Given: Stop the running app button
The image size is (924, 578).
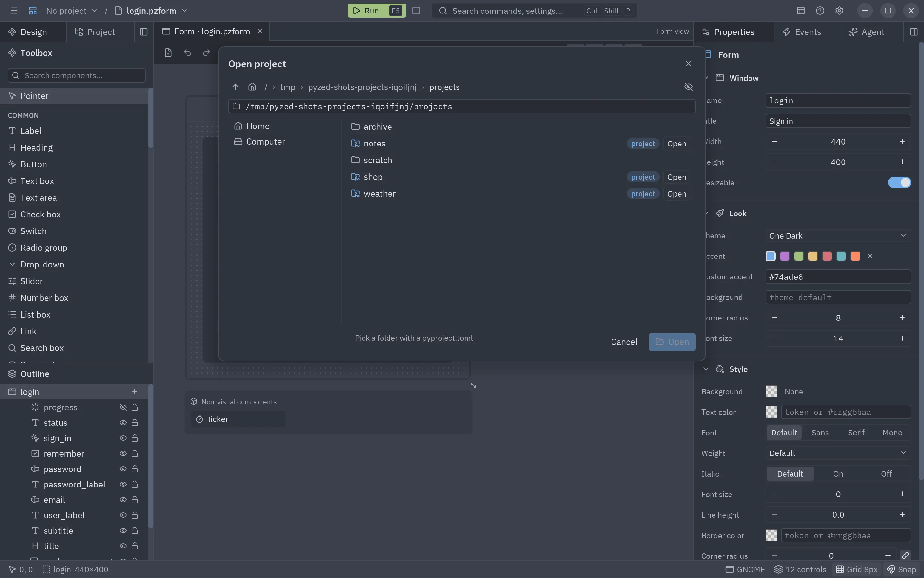Looking at the screenshot, I should click(416, 11).
